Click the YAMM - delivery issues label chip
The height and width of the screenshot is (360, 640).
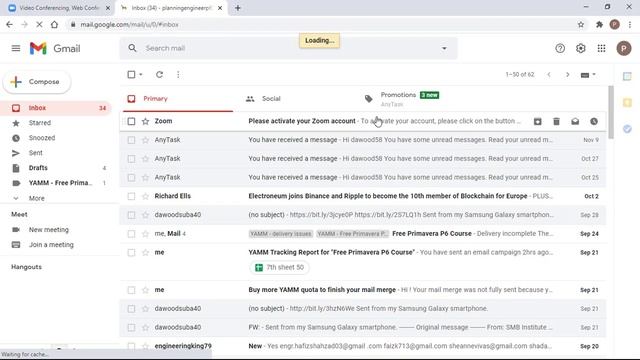pos(281,234)
